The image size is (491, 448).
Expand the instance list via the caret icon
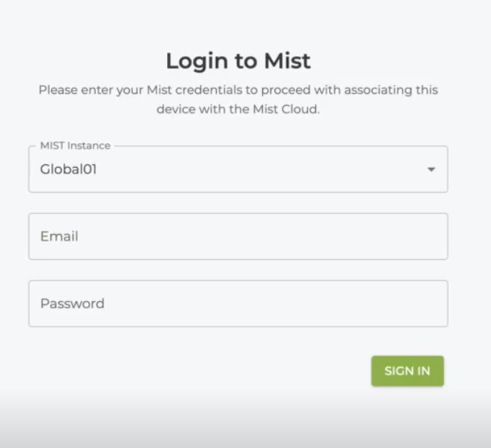click(x=431, y=170)
